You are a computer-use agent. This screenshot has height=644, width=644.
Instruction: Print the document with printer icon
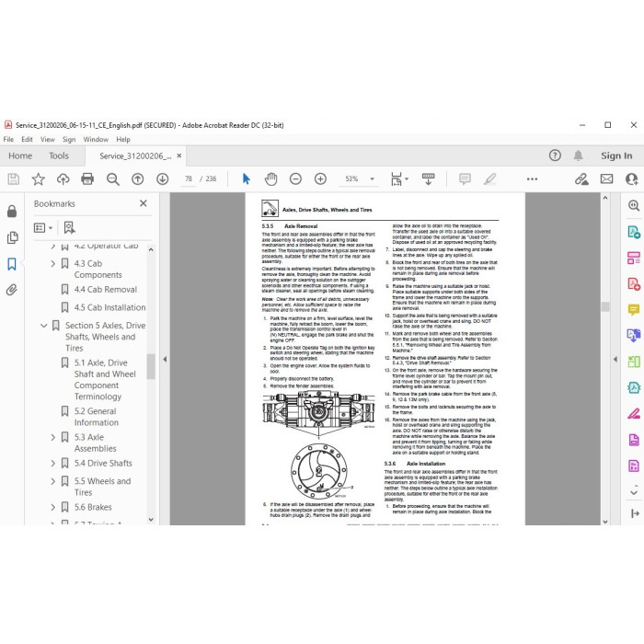point(87,179)
